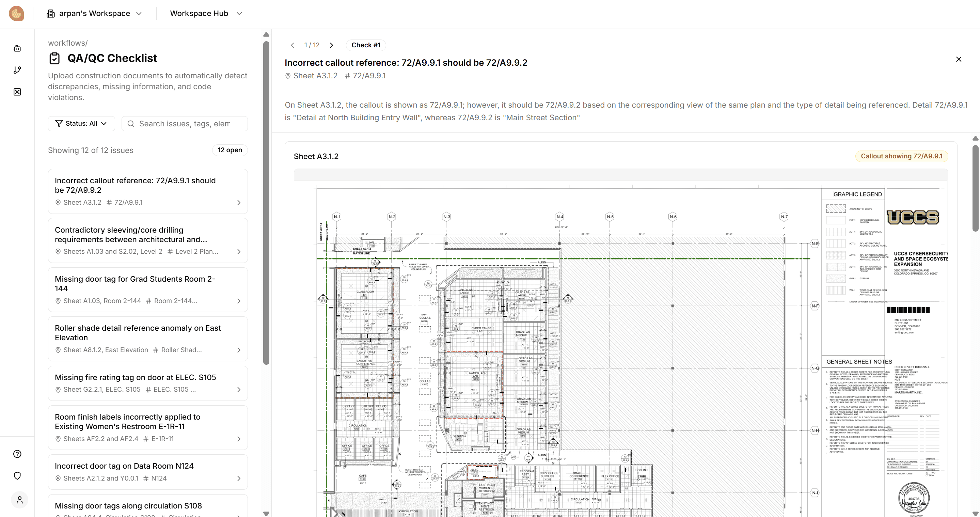Viewport: 980px width, 517px height.
Task: Click the Callout showing 72/A9.9.1 tag
Action: (901, 156)
